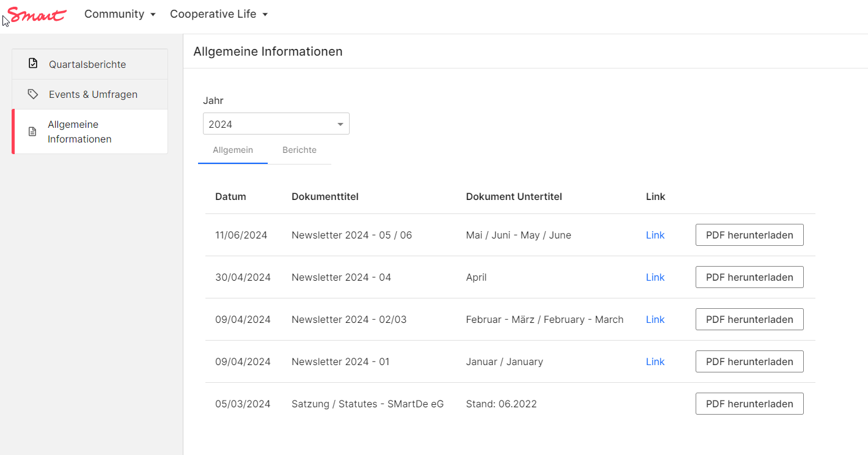Open Link for Newsletter 2024 - 02/03
Screen dimensions: 868x455
point(655,319)
